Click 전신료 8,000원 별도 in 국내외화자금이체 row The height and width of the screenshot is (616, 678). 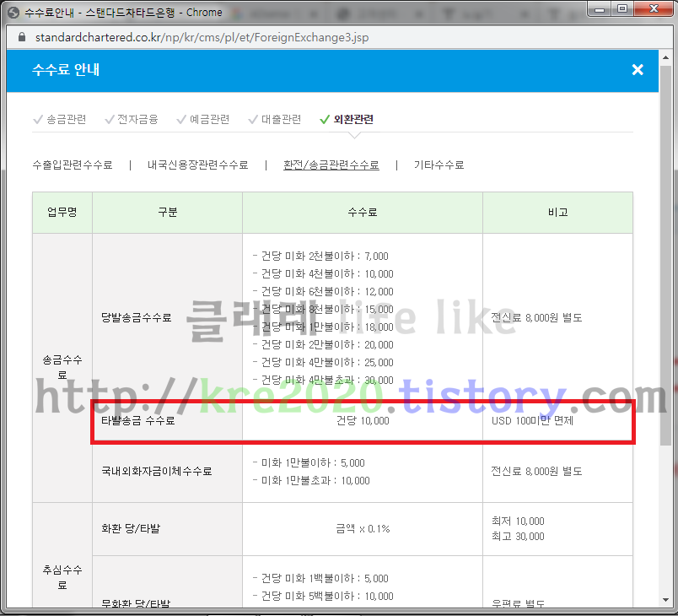(536, 471)
